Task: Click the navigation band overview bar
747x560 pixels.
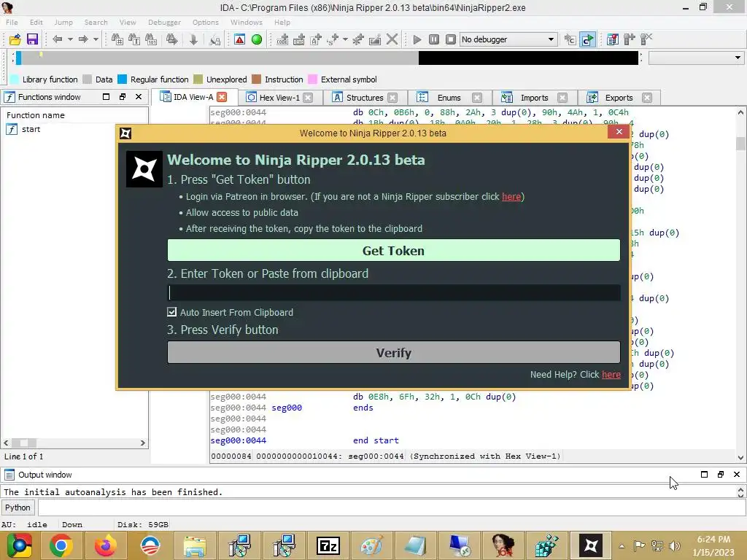Action: point(327,58)
